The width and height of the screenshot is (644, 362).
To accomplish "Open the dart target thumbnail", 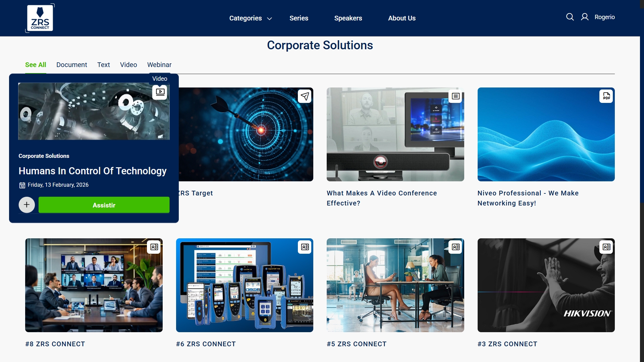I will click(x=246, y=134).
